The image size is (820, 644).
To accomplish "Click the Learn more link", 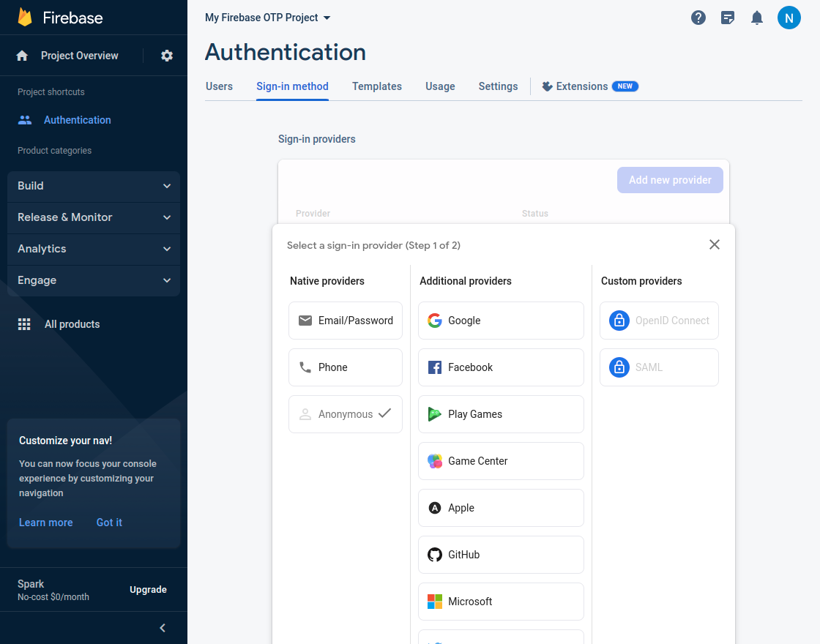I will 46,523.
